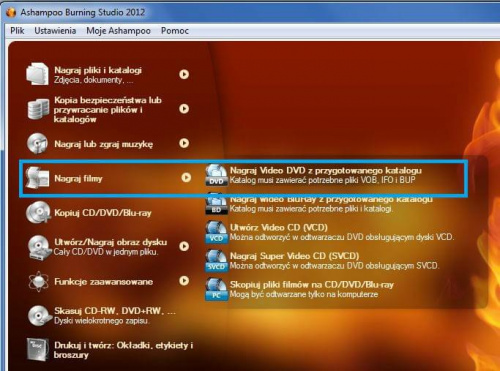Select the SVCD icon for Super Video CD
Viewport: 500px width, 371px height.
tap(216, 261)
